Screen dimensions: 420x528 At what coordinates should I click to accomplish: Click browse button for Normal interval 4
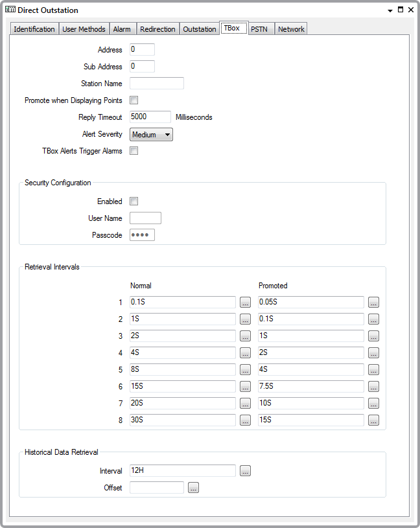[245, 353]
